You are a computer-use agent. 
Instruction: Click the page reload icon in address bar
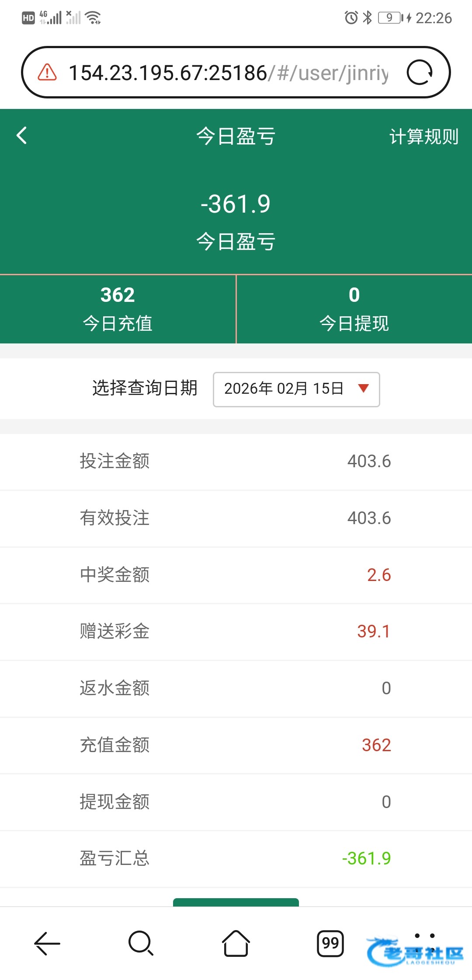point(419,73)
